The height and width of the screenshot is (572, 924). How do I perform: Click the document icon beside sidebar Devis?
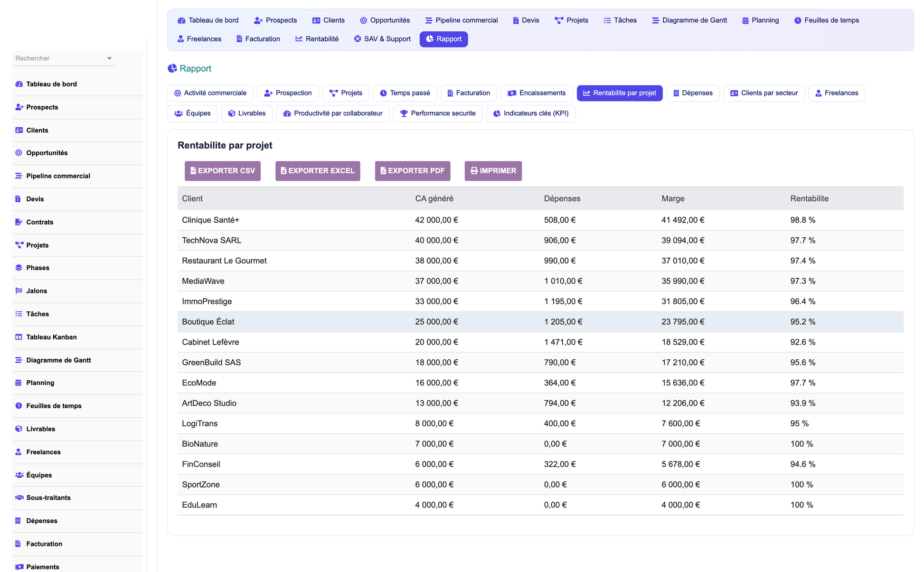click(18, 199)
